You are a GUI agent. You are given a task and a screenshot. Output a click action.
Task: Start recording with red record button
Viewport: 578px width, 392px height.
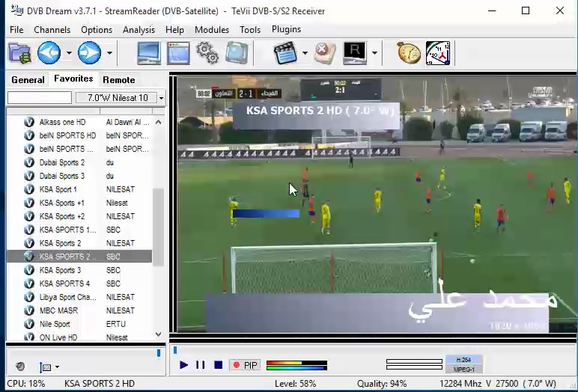point(237,365)
